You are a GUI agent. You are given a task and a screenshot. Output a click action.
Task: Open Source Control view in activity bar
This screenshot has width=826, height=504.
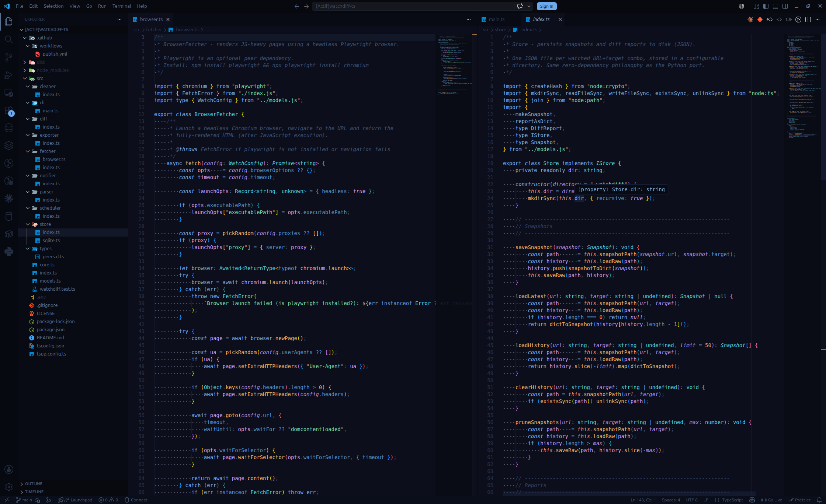pyautogui.click(x=9, y=57)
